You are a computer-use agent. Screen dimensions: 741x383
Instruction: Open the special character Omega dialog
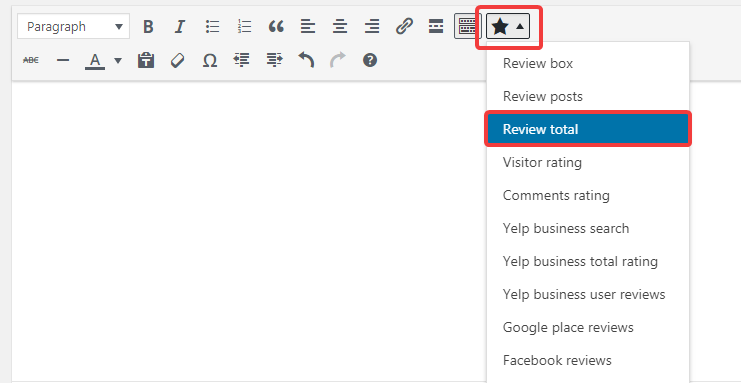210,61
